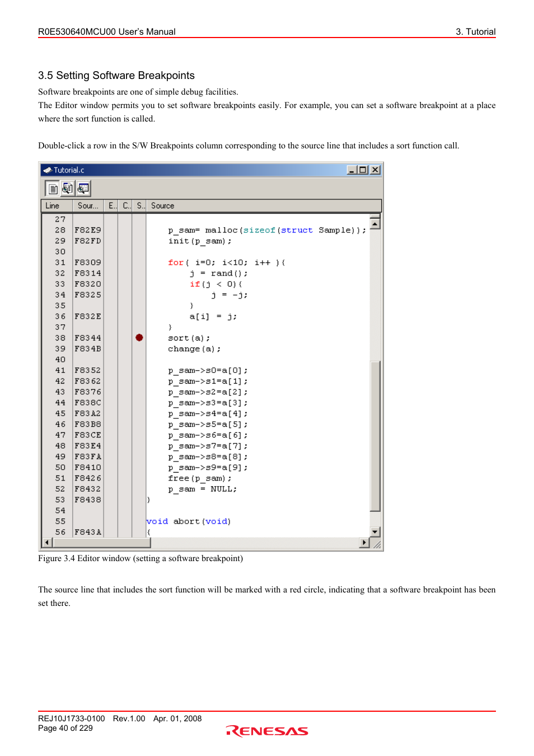The height and width of the screenshot is (756, 534).
Task: Click the malloc(sizeof(struct Sample)) line
Action: (x=267, y=230)
